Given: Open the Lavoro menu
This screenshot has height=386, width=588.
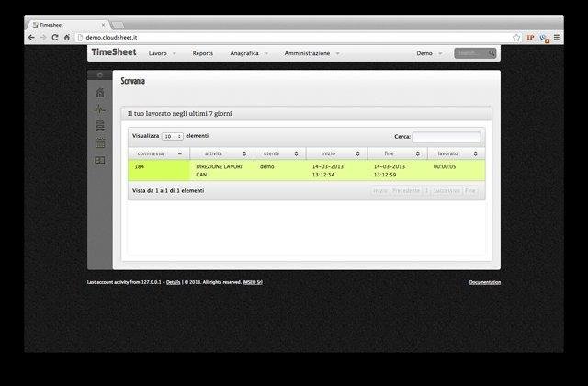Looking at the screenshot, I should [162, 53].
